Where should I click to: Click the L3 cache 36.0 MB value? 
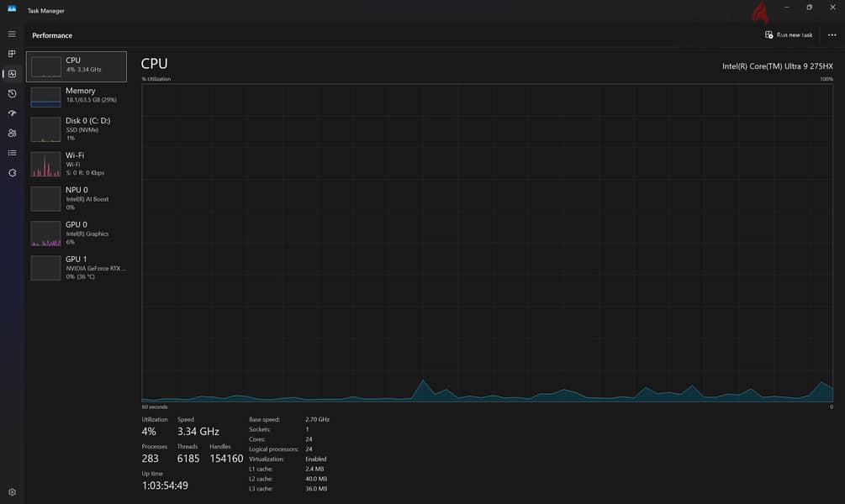(x=316, y=489)
